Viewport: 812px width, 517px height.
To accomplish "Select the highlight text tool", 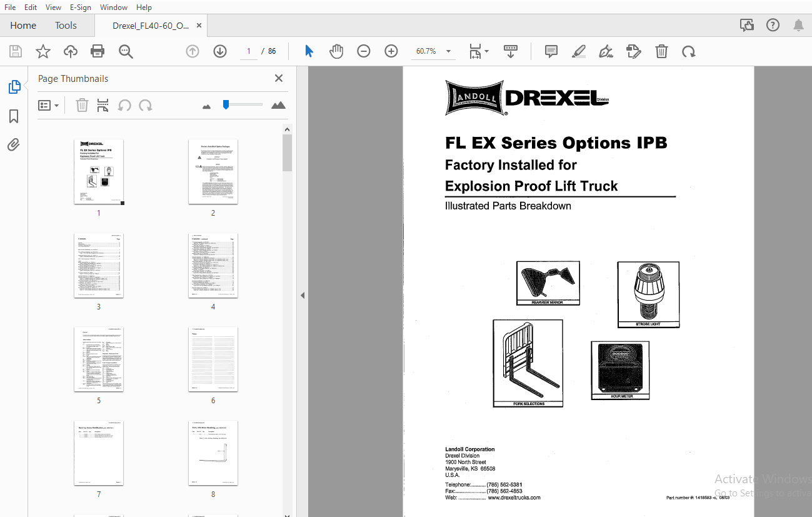I will point(579,51).
